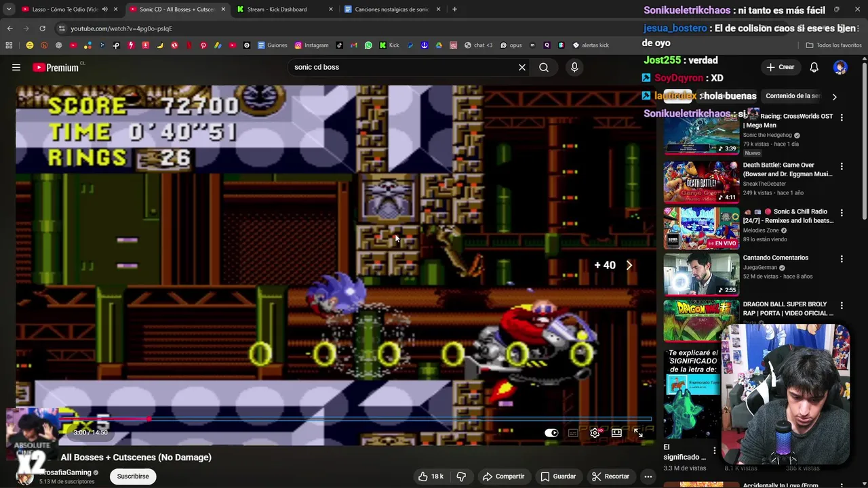Close the Kick Dashboard tab
Viewport: 868px width, 488px height.
[331, 9]
